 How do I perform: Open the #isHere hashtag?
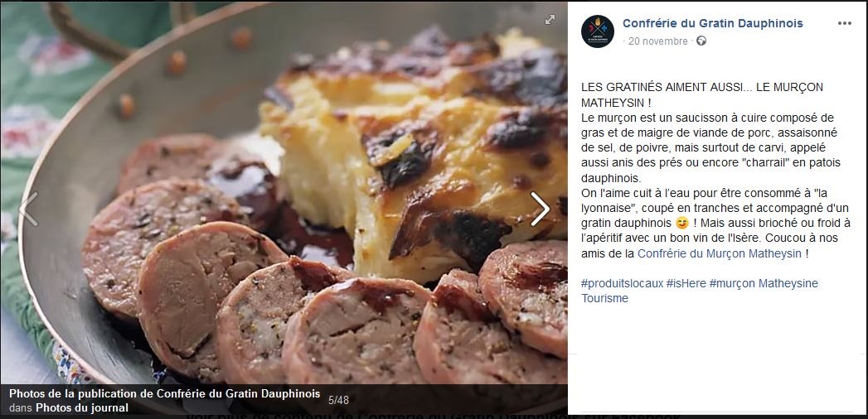(x=686, y=283)
